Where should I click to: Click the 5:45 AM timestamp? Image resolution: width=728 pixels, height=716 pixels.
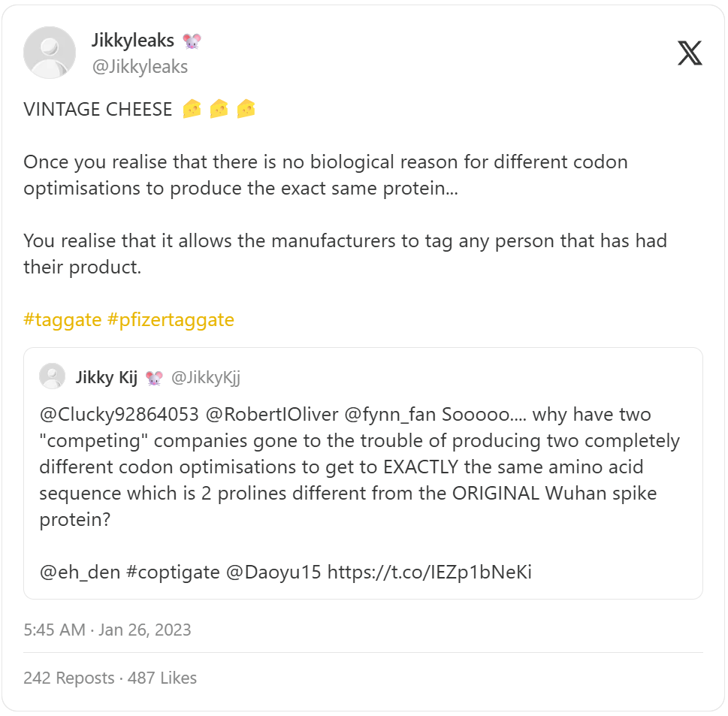click(54, 630)
